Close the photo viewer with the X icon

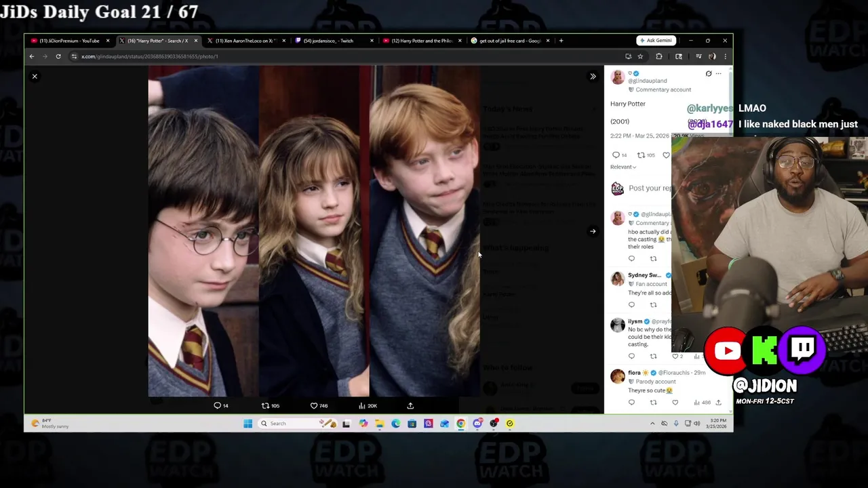point(35,77)
